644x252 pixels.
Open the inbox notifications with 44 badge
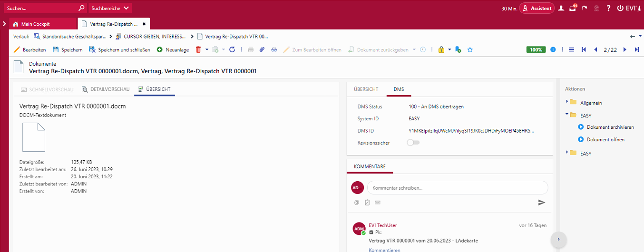click(572, 9)
